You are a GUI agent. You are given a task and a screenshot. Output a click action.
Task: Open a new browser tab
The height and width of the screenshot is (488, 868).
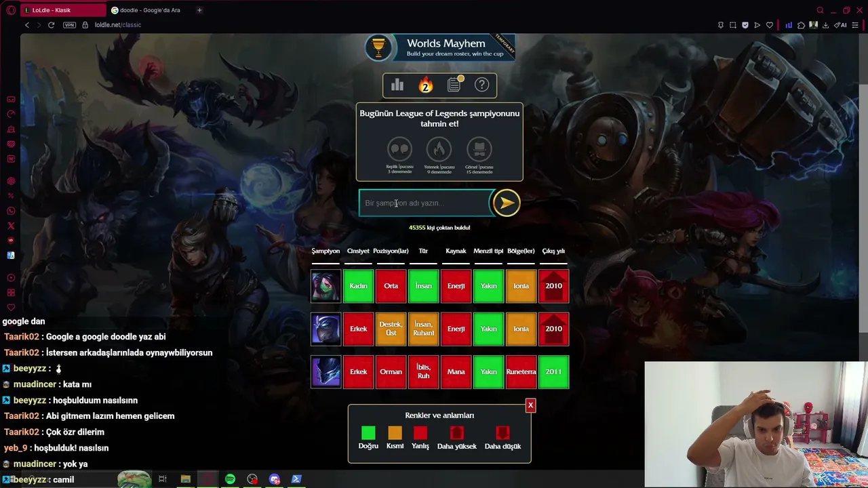199,10
